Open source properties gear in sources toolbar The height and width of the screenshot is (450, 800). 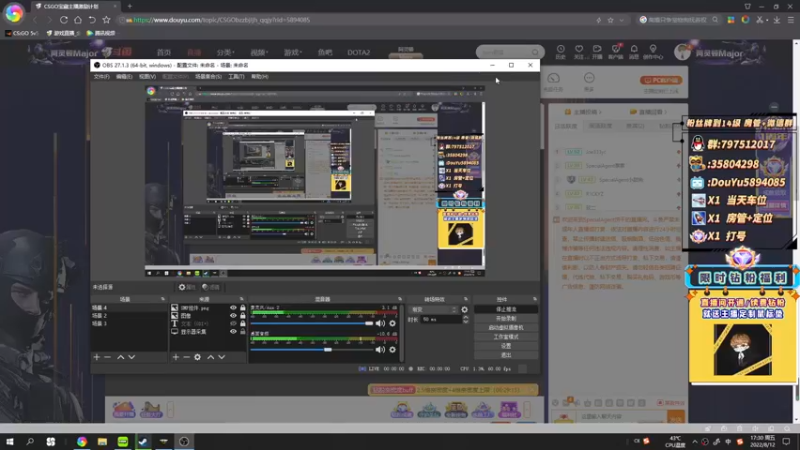[x=197, y=357]
